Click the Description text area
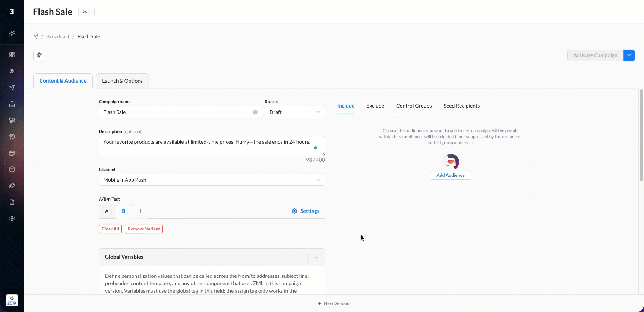The height and width of the screenshot is (312, 644). (x=212, y=146)
